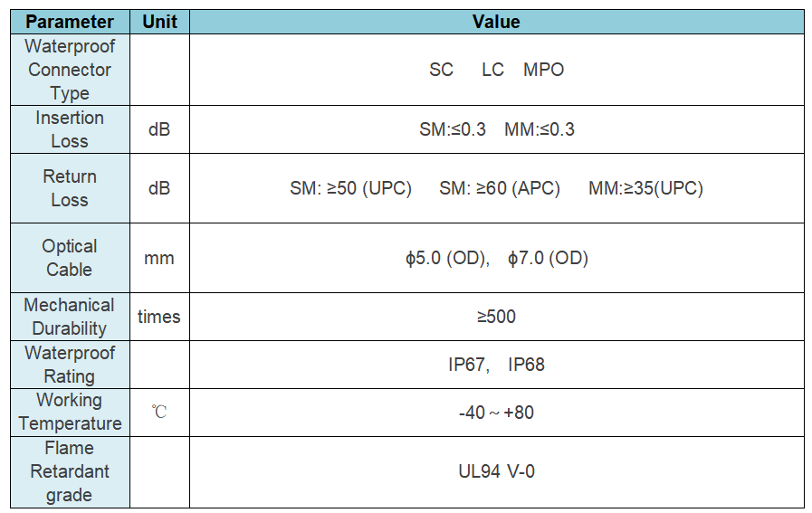
Task: Select the Waterproof Connector Type cell
Action: (x=70, y=70)
